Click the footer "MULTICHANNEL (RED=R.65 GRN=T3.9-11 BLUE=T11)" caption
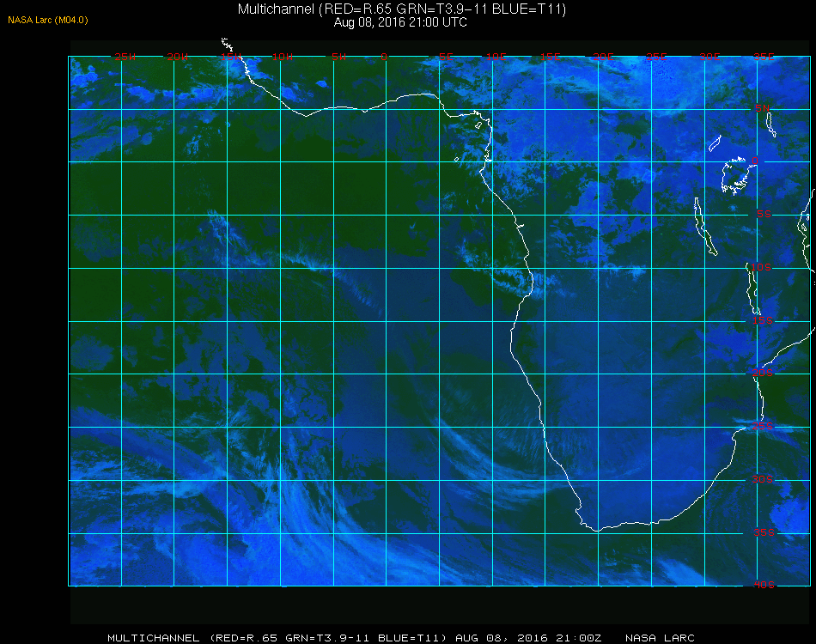Screen dimensions: 816x644 (277, 638)
